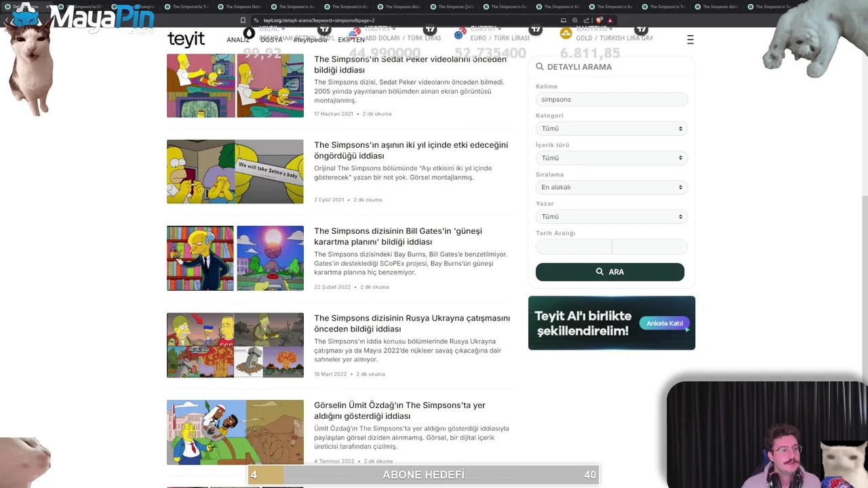Click the GOLD / TURKISH LIRA ticker label
The image size is (868, 488).
pos(614,38)
